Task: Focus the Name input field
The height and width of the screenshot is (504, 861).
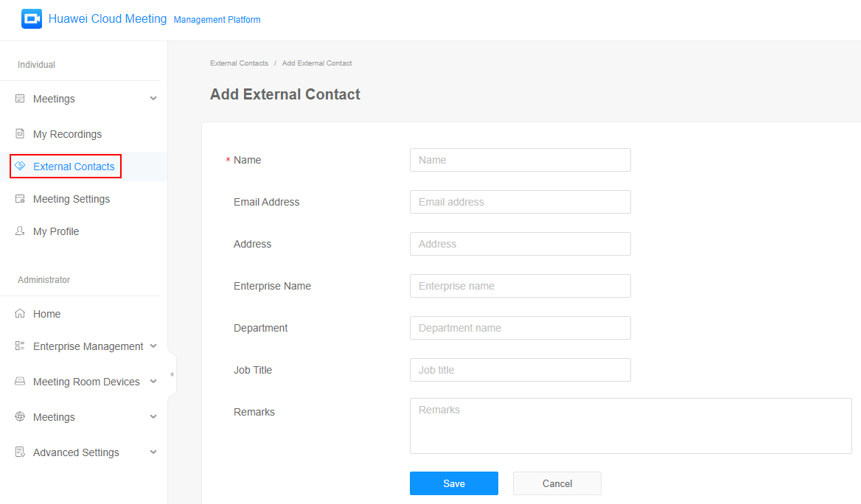Action: coord(520,160)
